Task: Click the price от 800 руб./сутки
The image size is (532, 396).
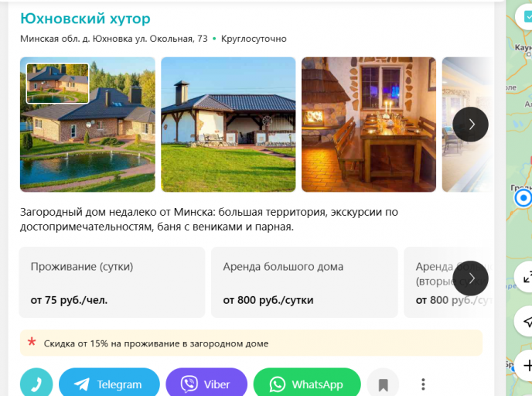Action: (268, 300)
